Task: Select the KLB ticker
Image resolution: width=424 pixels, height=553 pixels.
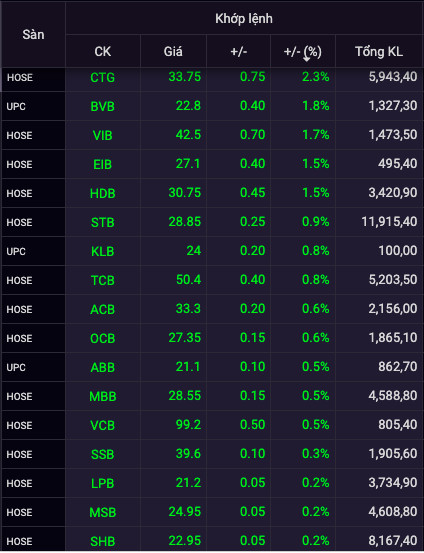Action: coord(103,251)
